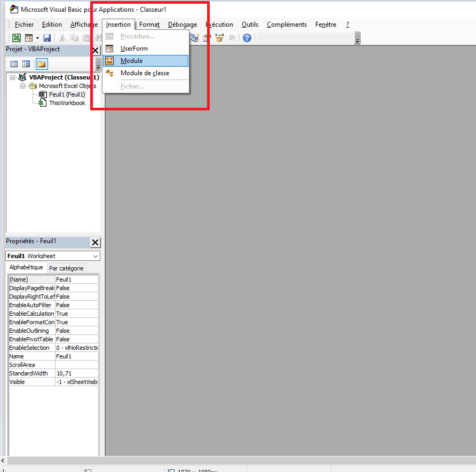Open the Help question mark icon
Image resolution: width=476 pixels, height=472 pixels.
pyautogui.click(x=247, y=38)
